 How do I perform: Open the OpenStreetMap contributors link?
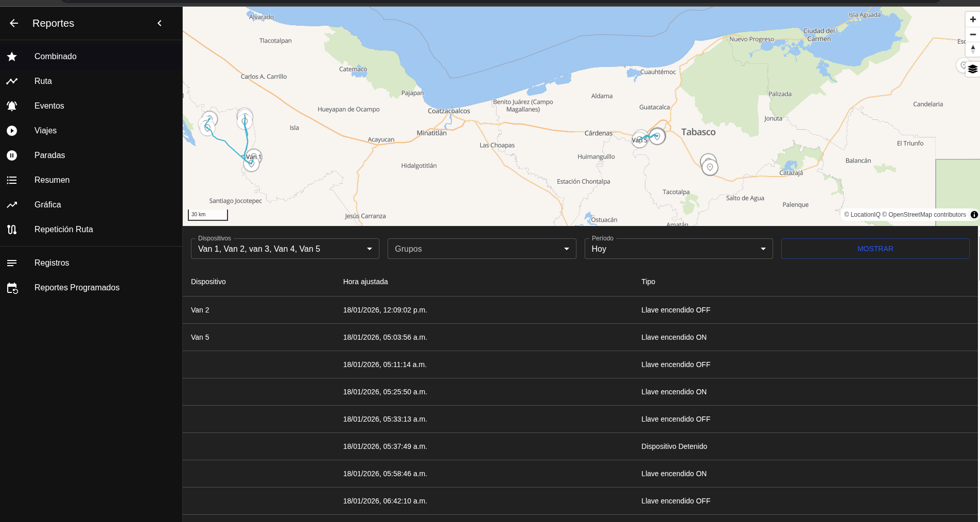(926, 215)
